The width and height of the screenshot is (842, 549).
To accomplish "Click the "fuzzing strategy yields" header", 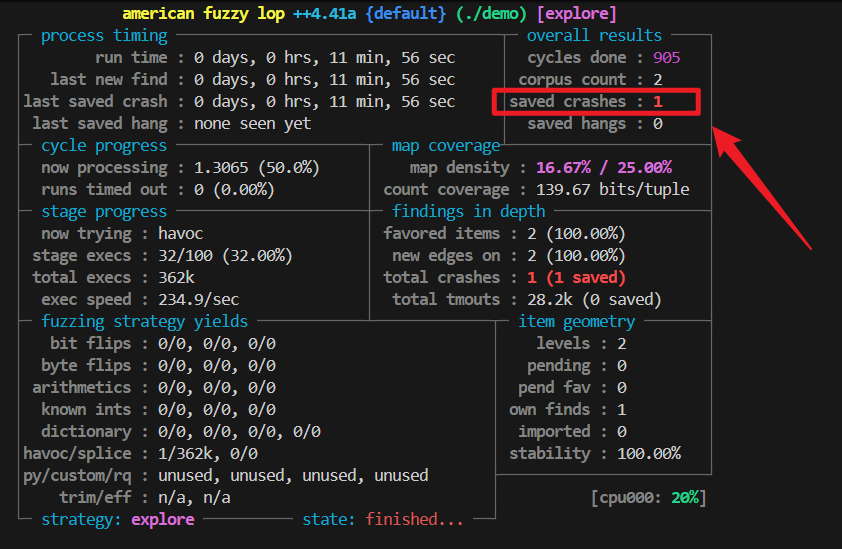I will (144, 322).
